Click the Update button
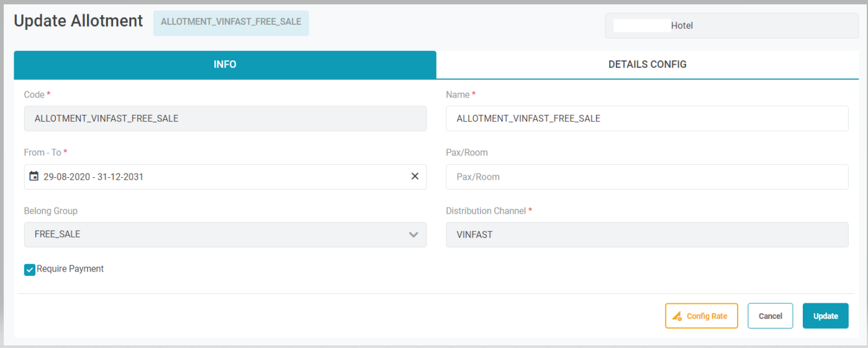The width and height of the screenshot is (868, 348). click(x=825, y=316)
